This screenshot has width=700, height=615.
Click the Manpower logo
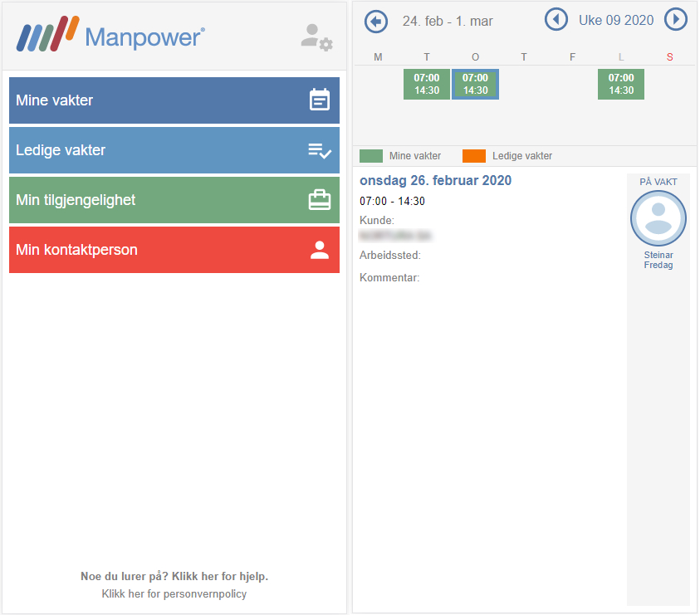coord(110,36)
